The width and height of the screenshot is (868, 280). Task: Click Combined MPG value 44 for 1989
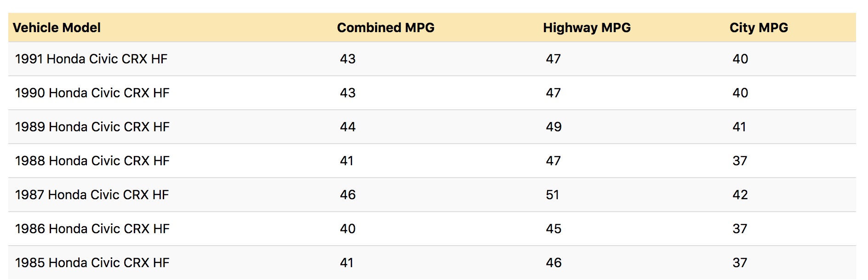coord(348,127)
